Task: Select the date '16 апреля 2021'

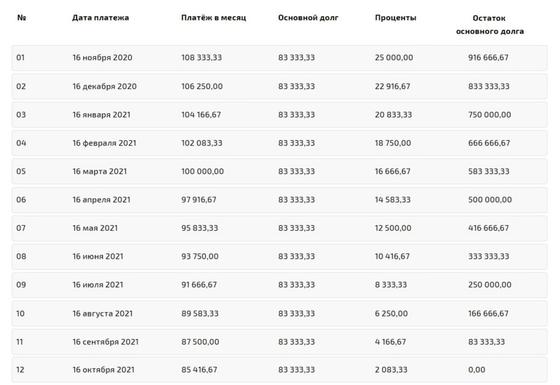Action: (x=101, y=200)
